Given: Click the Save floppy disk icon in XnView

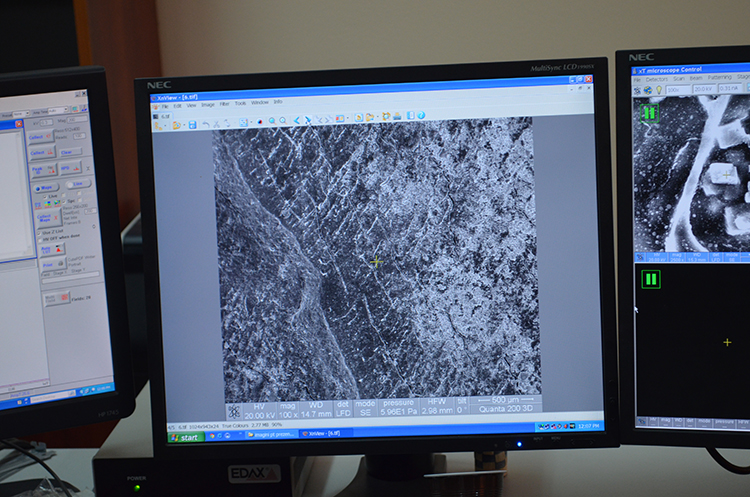Looking at the screenshot, I should coord(192,125).
